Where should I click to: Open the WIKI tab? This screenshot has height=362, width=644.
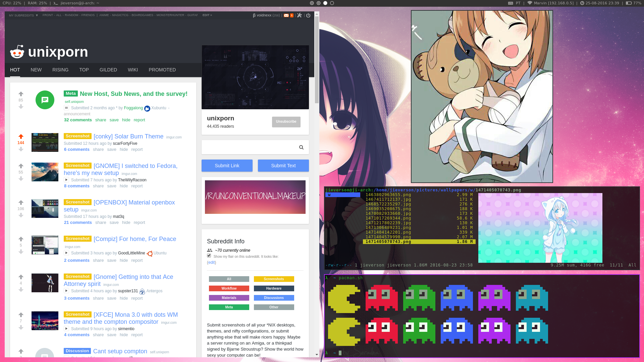133,70
